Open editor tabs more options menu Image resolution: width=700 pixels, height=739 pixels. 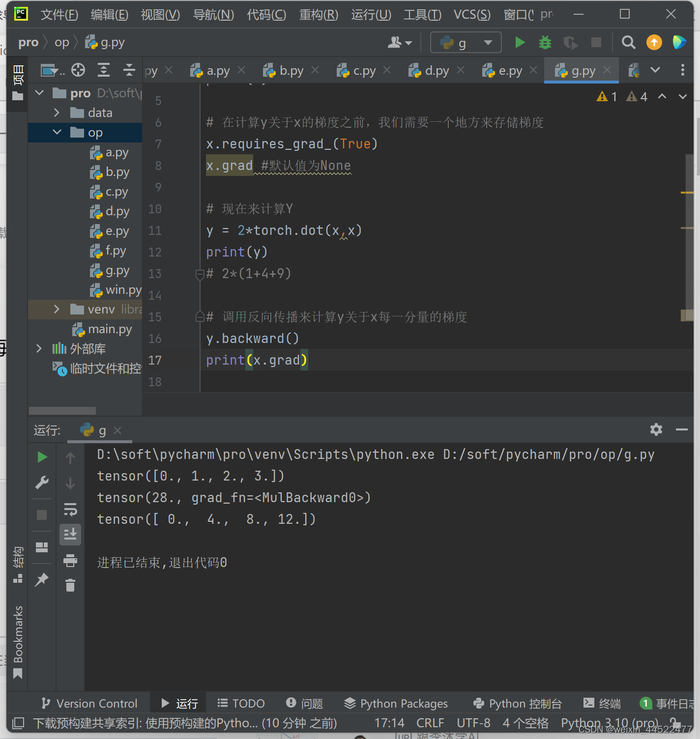click(682, 70)
